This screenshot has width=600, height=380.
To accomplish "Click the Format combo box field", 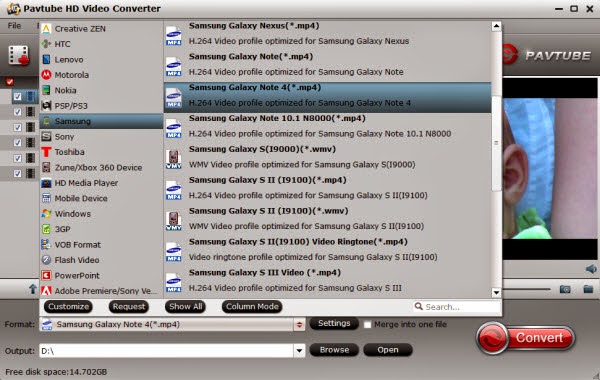I will coord(172,325).
